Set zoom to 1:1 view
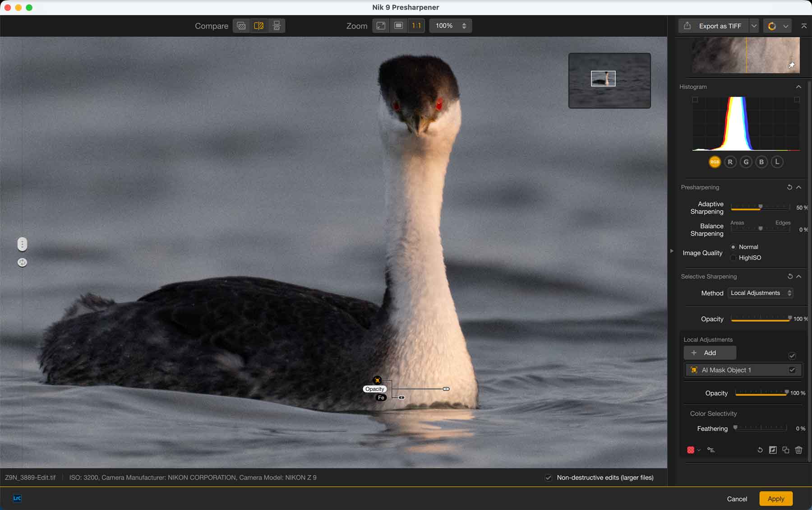Viewport: 812px width, 510px height. (x=416, y=26)
